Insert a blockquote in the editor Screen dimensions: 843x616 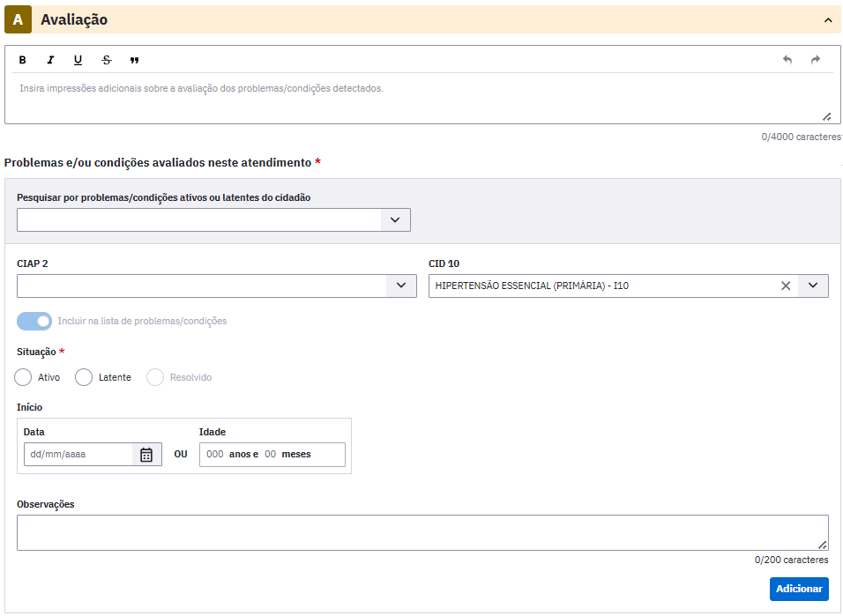click(134, 60)
